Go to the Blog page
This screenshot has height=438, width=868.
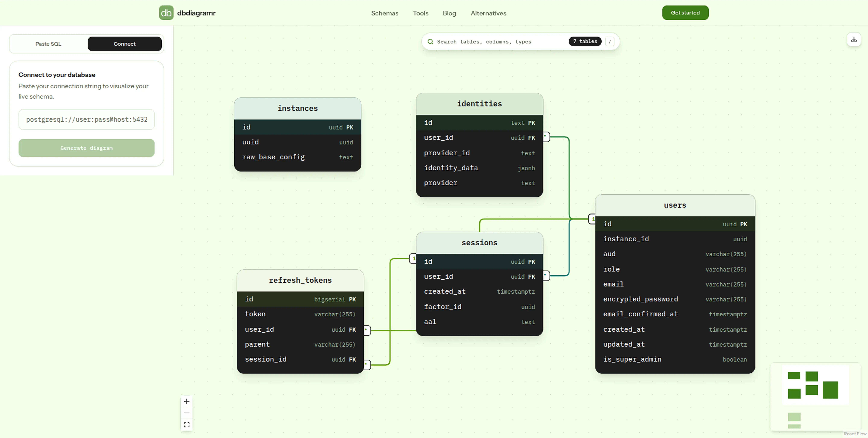point(449,13)
